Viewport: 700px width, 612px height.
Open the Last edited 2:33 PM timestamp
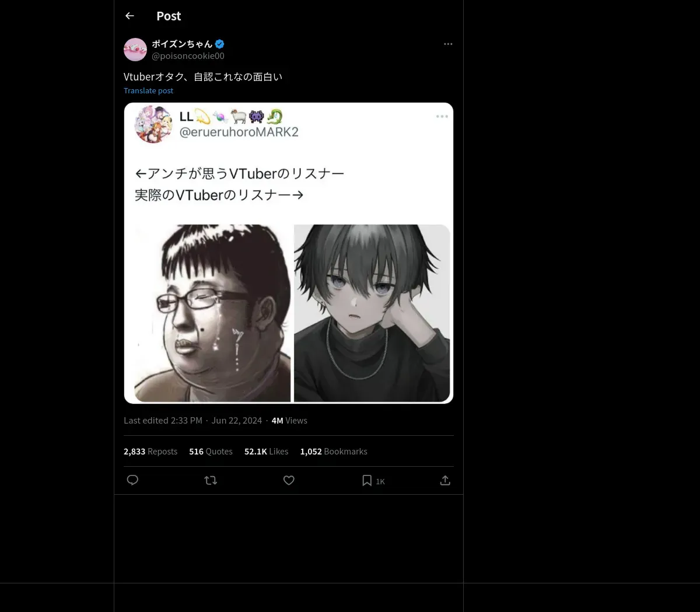pos(163,421)
